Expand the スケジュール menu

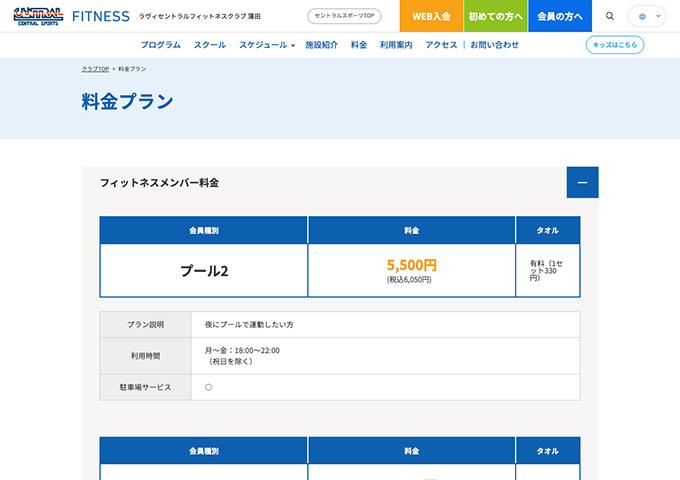[x=267, y=45]
